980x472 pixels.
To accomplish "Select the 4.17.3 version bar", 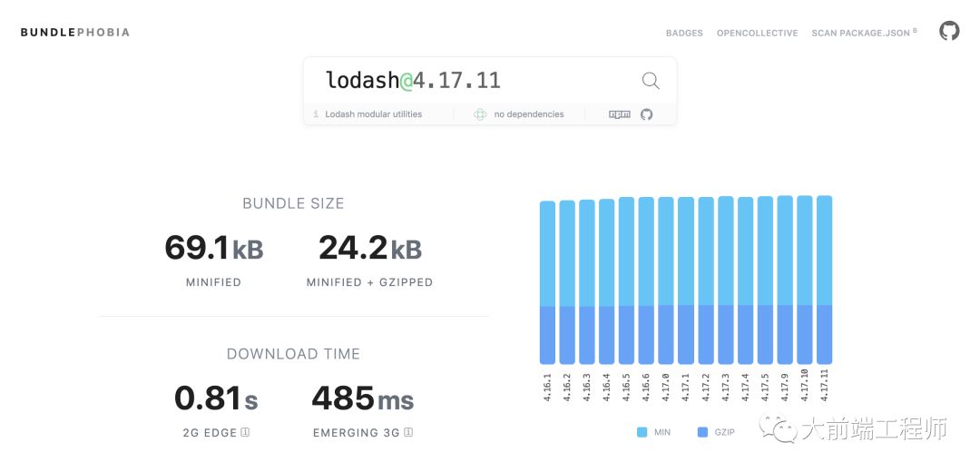I will point(726,280).
